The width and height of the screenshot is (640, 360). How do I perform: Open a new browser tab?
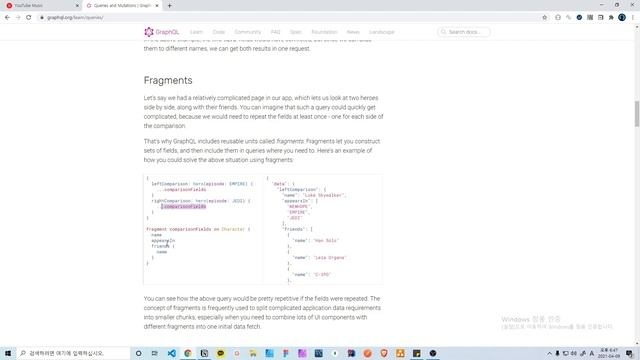[x=169, y=6]
